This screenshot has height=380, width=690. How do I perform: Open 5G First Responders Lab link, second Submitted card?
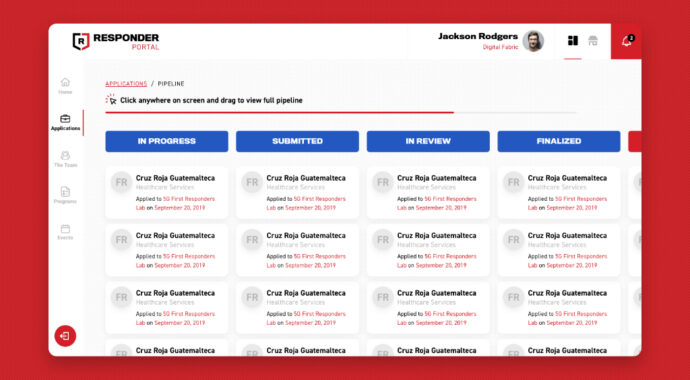306,261
